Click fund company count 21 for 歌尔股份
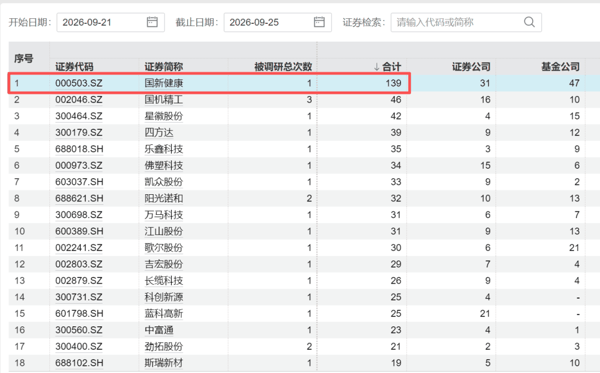This screenshot has width=600, height=373. pyautogui.click(x=574, y=248)
